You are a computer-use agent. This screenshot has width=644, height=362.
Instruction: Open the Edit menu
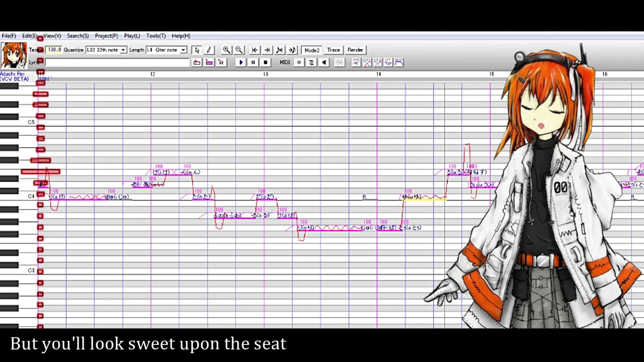pyautogui.click(x=29, y=36)
